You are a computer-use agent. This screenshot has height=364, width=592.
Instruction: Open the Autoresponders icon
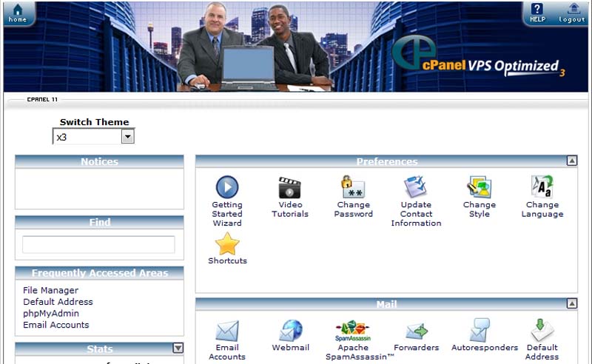[x=480, y=330]
